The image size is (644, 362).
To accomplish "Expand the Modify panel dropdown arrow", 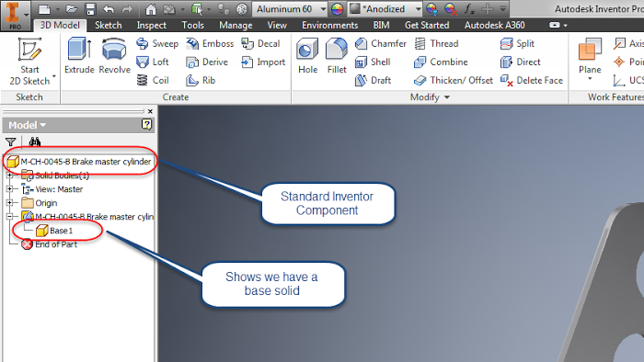I will 447,97.
